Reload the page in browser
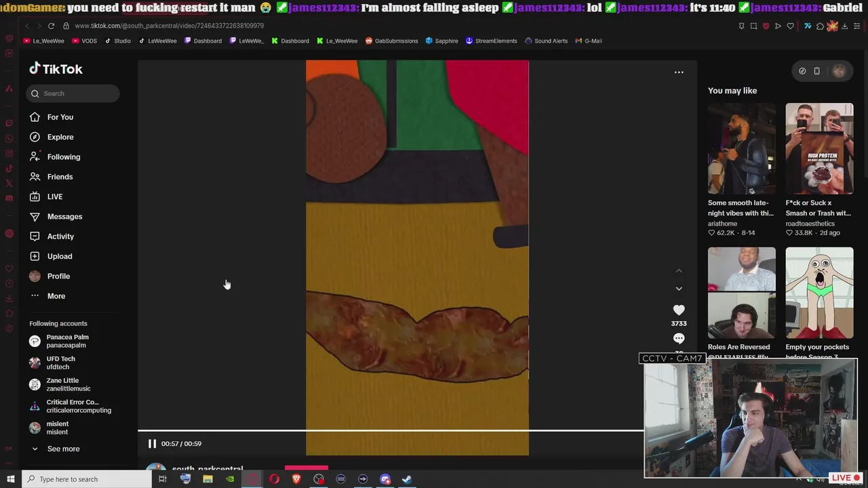The height and width of the screenshot is (488, 868). [x=51, y=26]
